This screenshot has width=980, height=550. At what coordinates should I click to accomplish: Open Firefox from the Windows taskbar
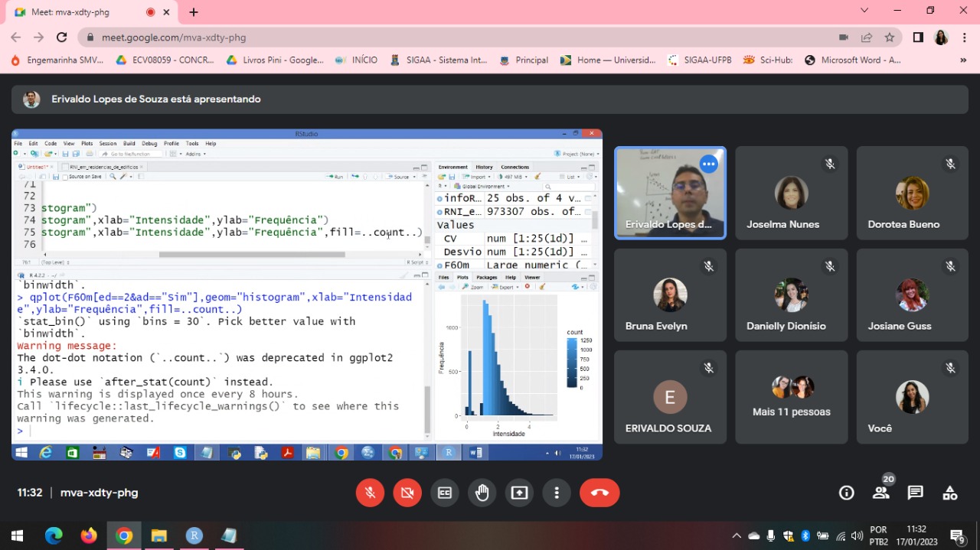point(89,536)
